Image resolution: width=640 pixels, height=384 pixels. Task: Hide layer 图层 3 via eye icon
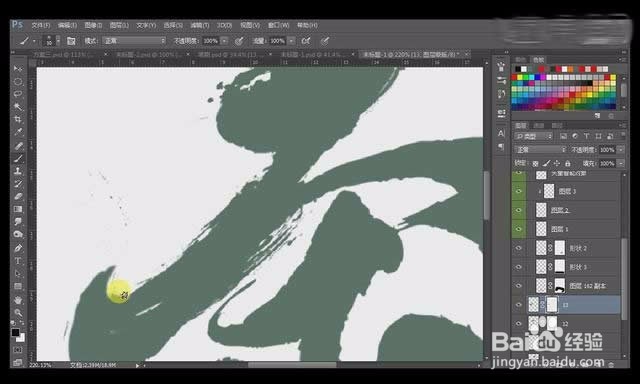(x=519, y=191)
